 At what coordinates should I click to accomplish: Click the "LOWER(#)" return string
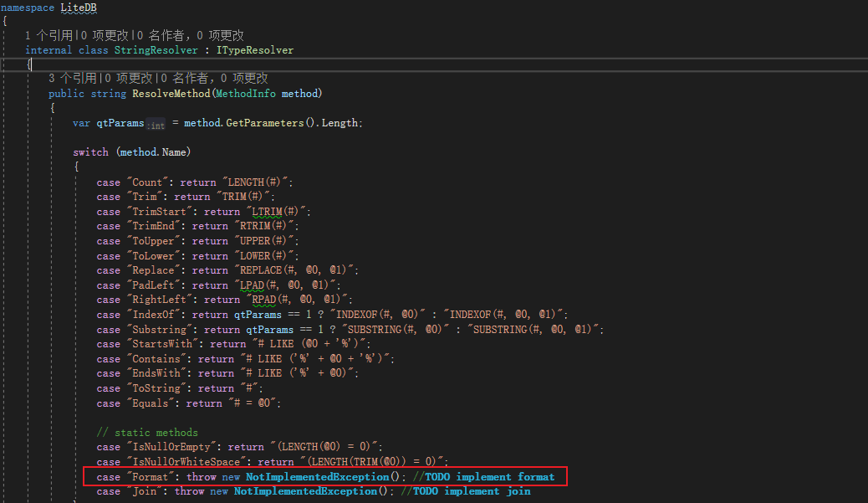[263, 256]
